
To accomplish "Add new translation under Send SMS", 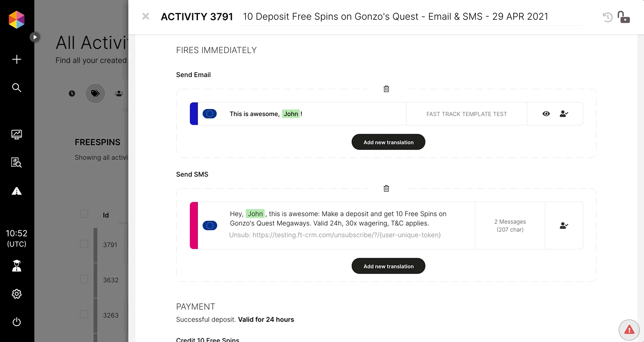I will click(x=388, y=266).
